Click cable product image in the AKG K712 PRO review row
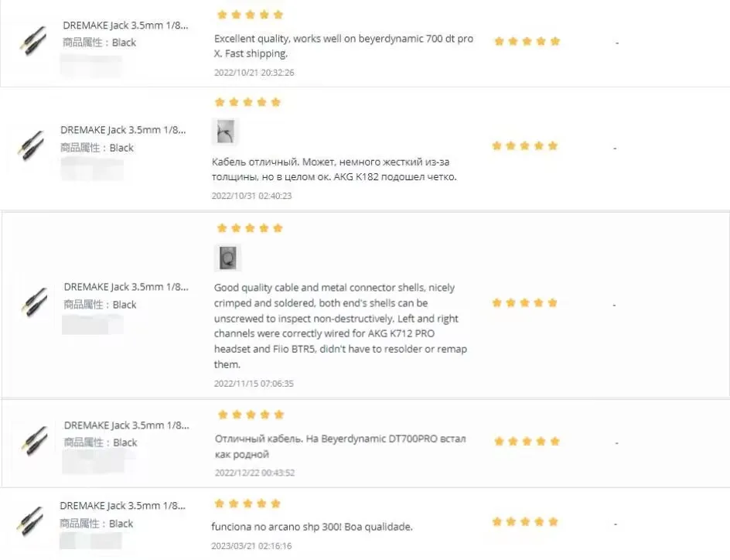The image size is (730, 560). pos(33,302)
